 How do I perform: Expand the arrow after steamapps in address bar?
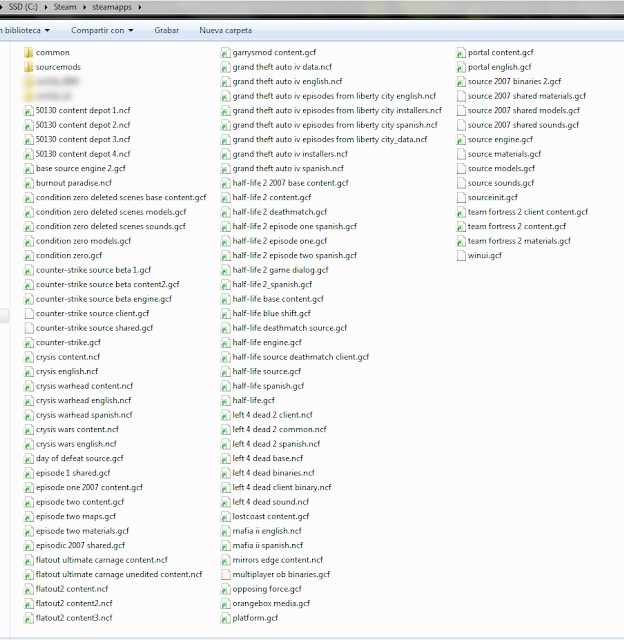(140, 7)
